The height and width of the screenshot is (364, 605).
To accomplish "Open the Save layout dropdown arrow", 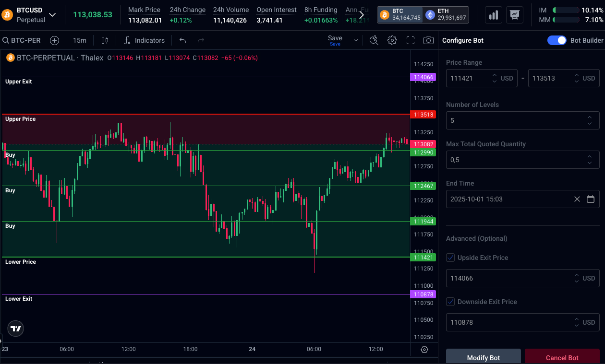I will click(x=356, y=40).
